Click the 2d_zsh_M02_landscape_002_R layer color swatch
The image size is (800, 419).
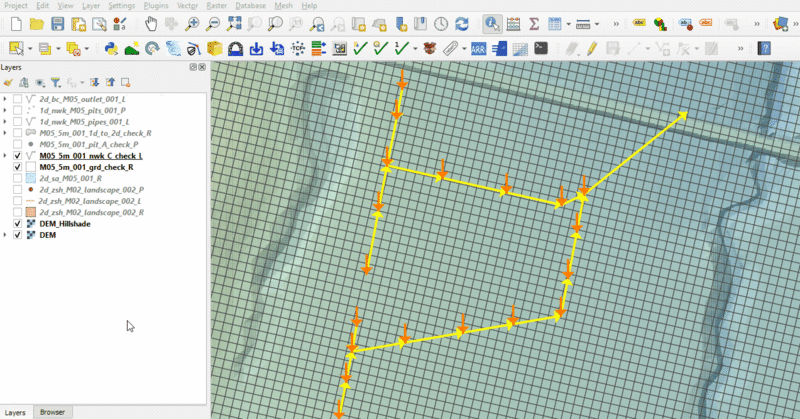pyautogui.click(x=31, y=212)
